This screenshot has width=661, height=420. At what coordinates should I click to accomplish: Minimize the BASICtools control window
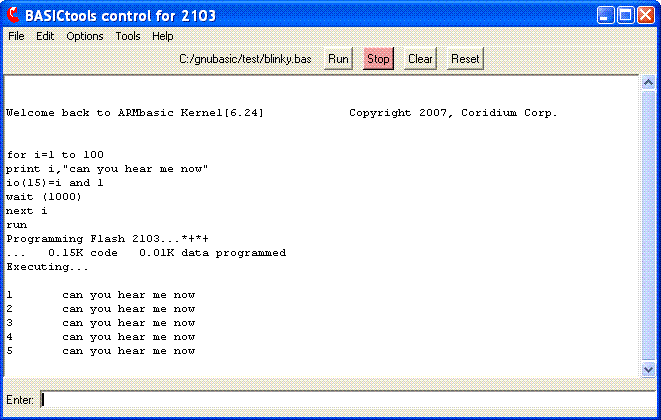coord(605,15)
